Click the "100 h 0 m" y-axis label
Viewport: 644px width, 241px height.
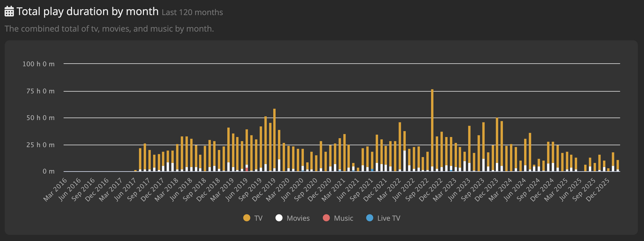39,64
